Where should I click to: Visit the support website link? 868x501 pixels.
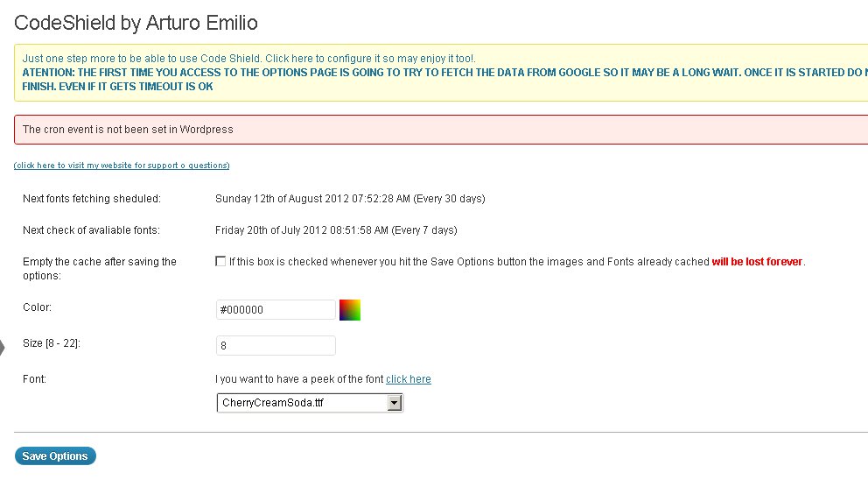point(122,166)
